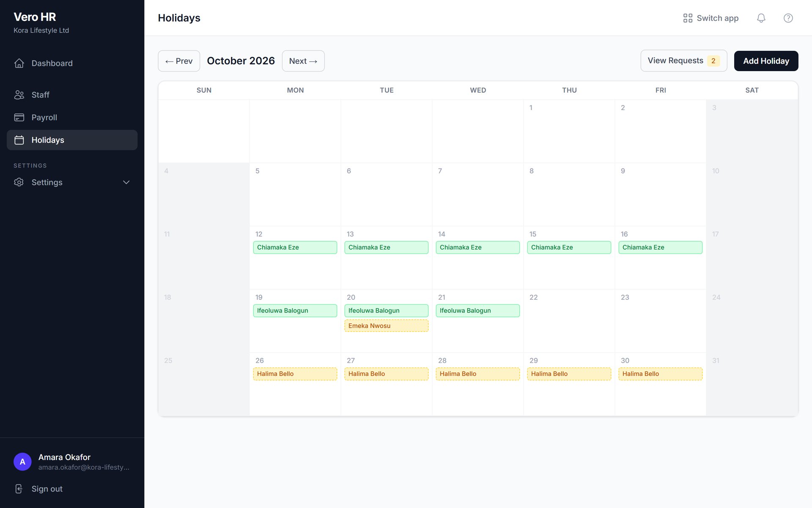Open View Requests button
The width and height of the screenshot is (812, 508).
pos(684,61)
